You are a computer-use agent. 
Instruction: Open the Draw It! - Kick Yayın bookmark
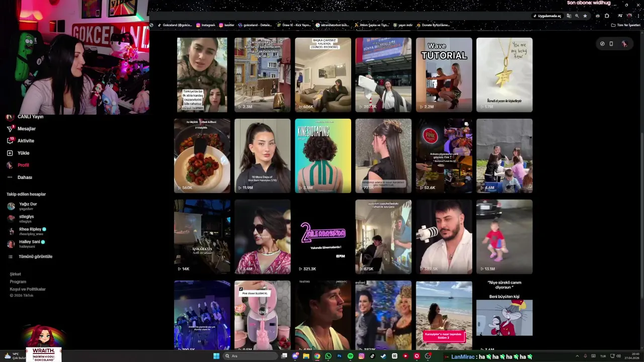(294, 25)
